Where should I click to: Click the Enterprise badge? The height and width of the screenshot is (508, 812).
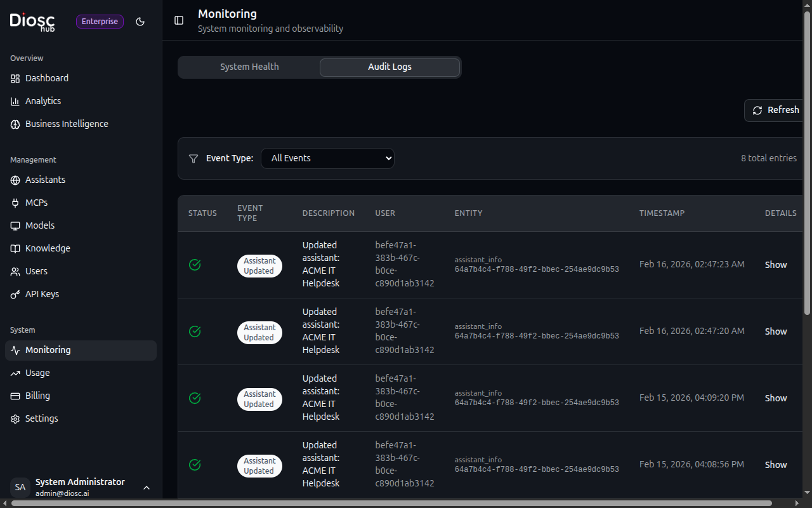[100, 21]
